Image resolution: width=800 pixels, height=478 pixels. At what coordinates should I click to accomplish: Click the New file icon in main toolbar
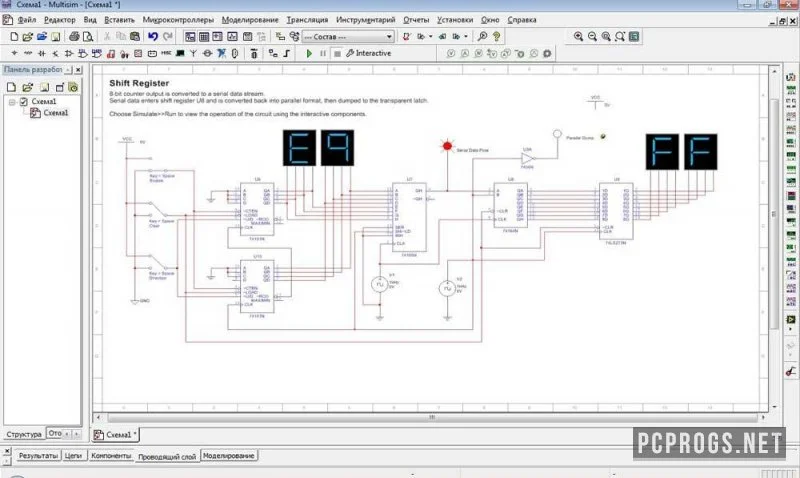click(14, 37)
